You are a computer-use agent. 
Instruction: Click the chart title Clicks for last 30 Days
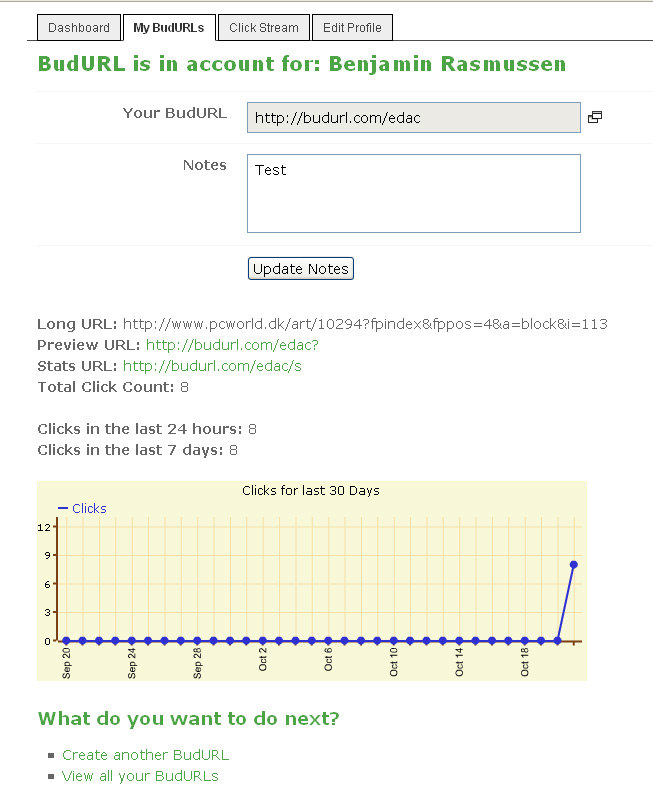point(311,490)
